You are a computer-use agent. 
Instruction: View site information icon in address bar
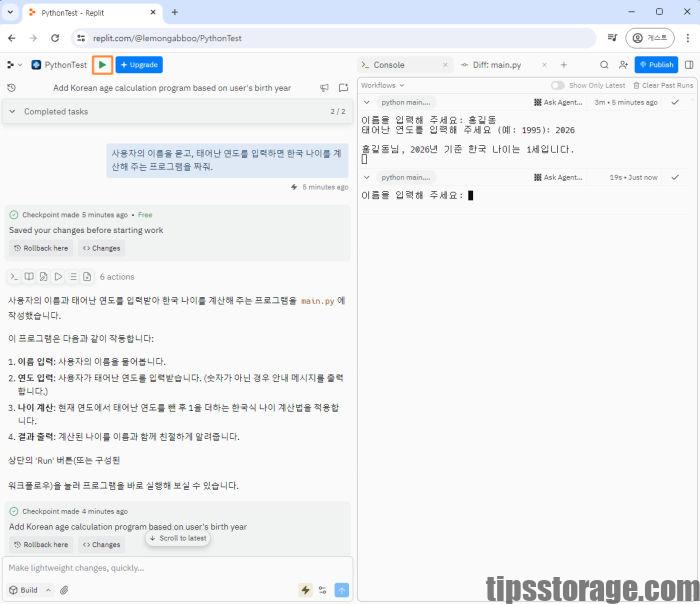(x=81, y=38)
